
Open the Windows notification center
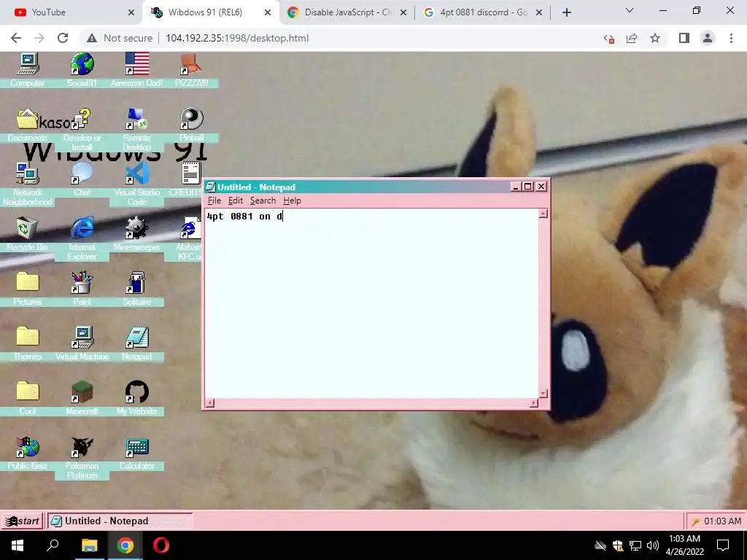coord(723,545)
